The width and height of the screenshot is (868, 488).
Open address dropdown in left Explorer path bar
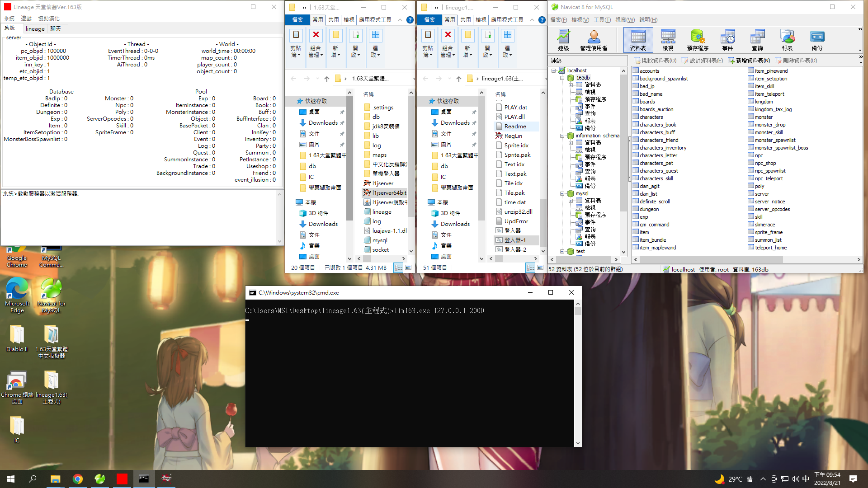[x=414, y=79]
